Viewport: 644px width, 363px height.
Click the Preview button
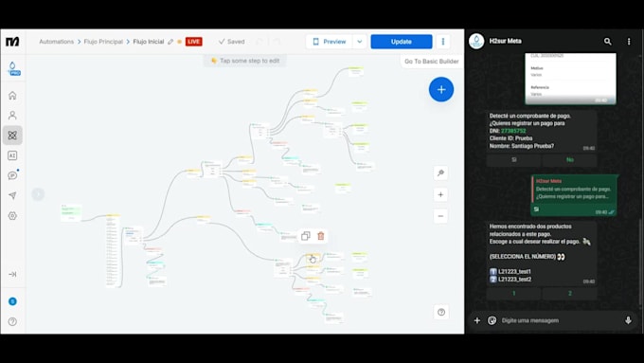tap(330, 42)
